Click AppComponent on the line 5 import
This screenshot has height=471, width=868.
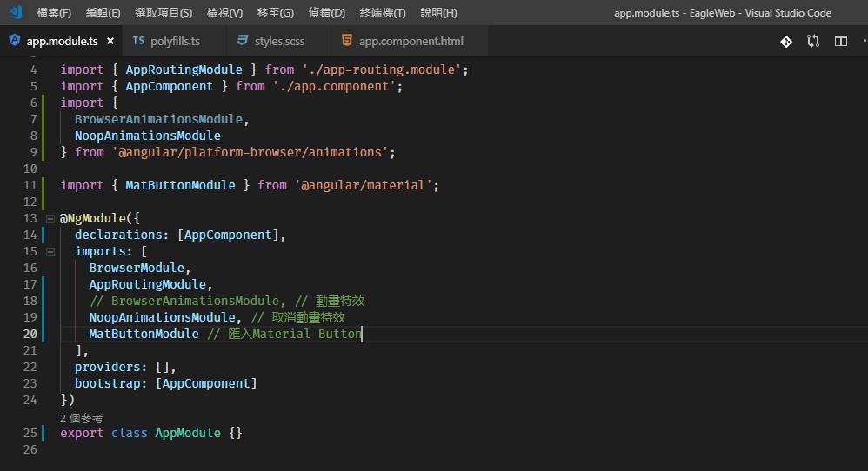pos(169,86)
